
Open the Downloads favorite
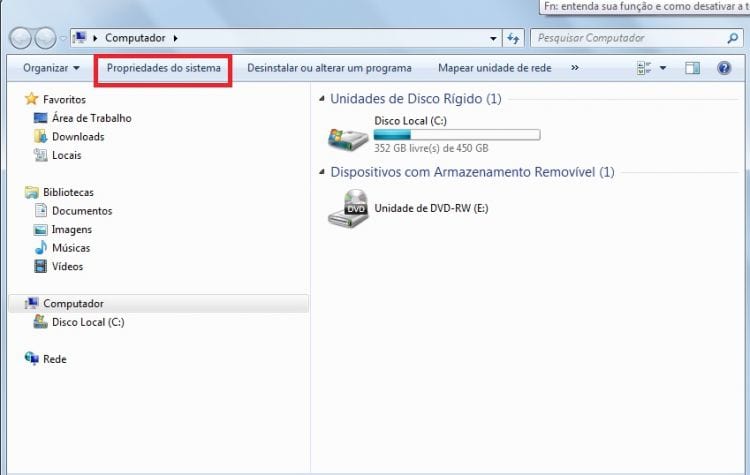coord(78,137)
